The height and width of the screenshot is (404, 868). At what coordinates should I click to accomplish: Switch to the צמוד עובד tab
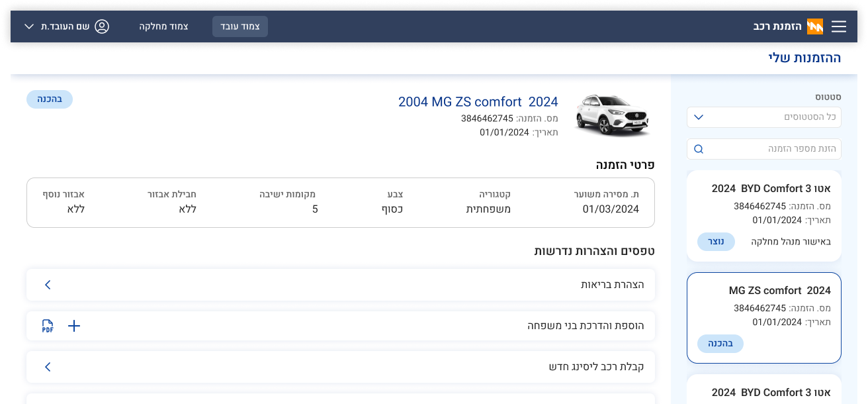coord(239,26)
